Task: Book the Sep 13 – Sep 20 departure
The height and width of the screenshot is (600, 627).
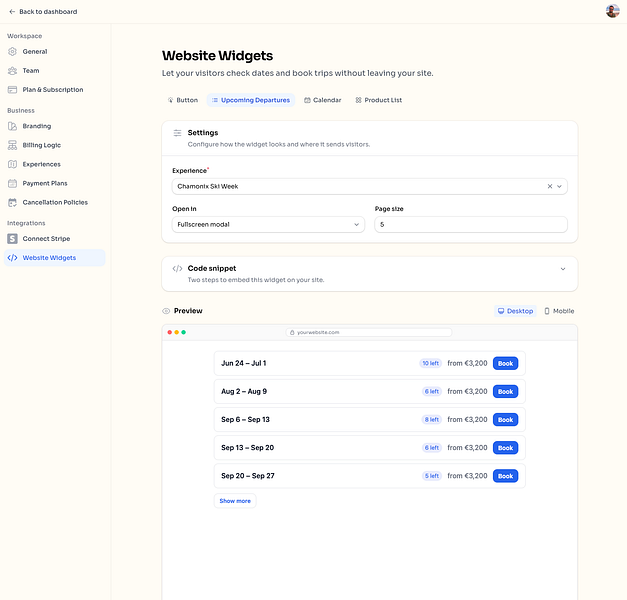Action: pos(505,448)
